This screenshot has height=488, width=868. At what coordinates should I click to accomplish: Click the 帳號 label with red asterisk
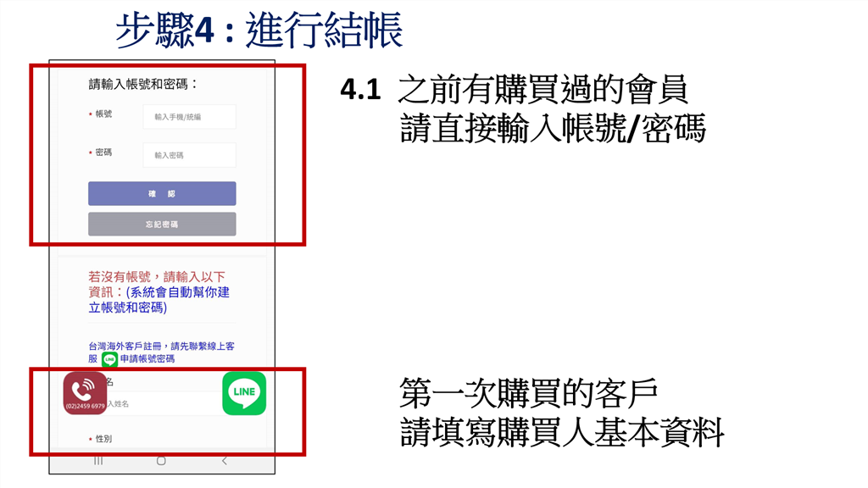click(101, 114)
